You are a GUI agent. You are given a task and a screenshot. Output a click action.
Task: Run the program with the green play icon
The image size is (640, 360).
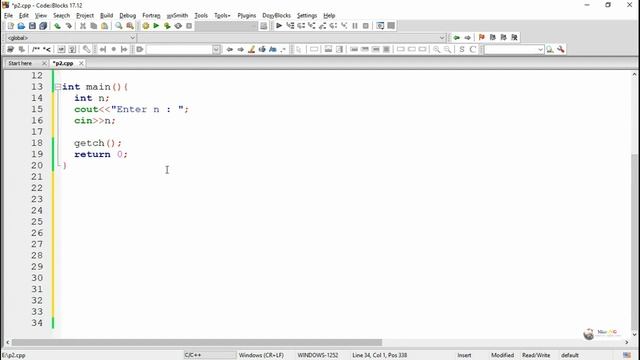coord(156,26)
